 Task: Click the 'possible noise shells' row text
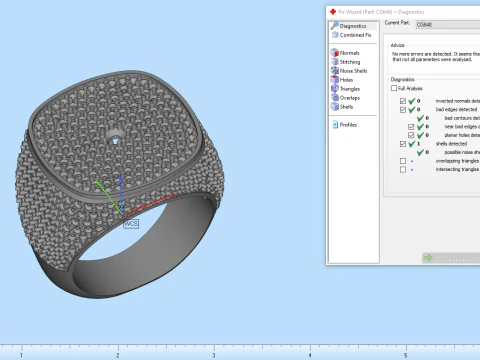(x=462, y=152)
